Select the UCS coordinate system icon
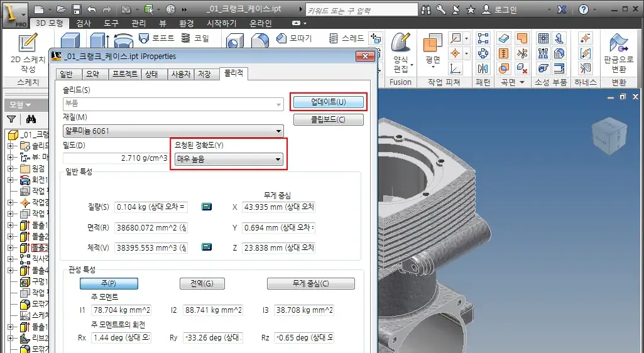Viewport: 644px width, 353px height. pyautogui.click(x=455, y=68)
